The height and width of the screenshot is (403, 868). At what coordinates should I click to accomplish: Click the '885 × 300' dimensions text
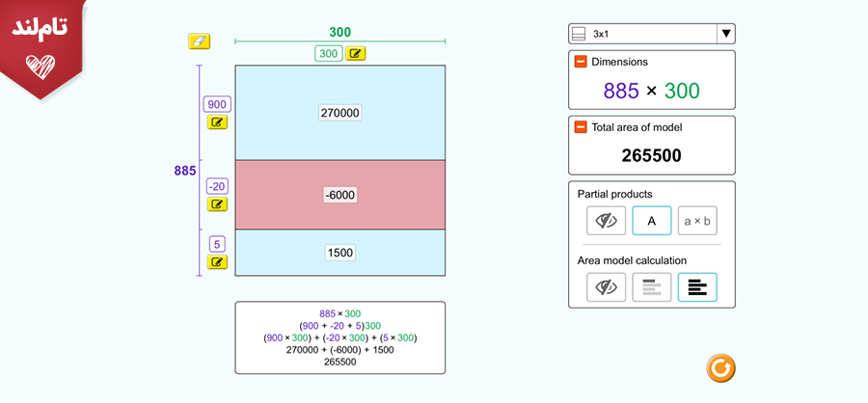tap(652, 91)
